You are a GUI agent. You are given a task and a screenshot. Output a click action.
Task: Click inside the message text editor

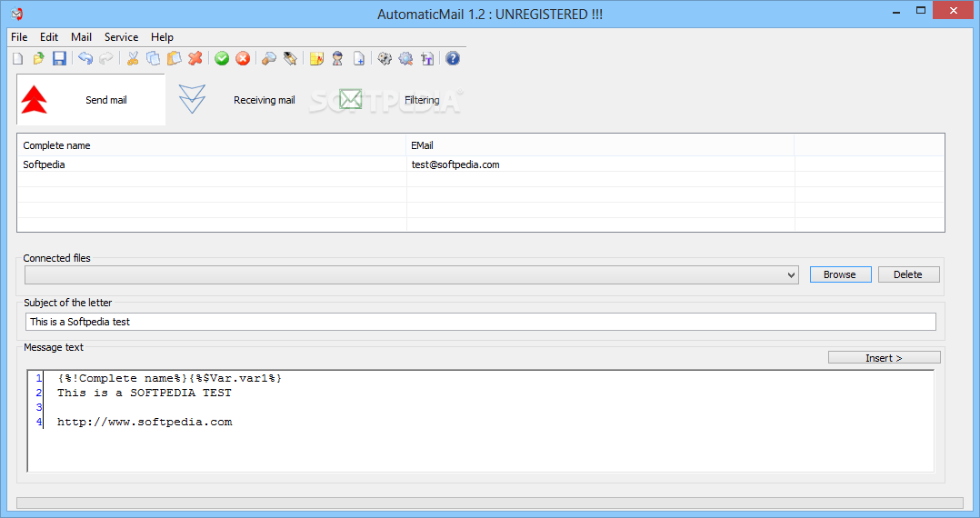tap(481, 421)
